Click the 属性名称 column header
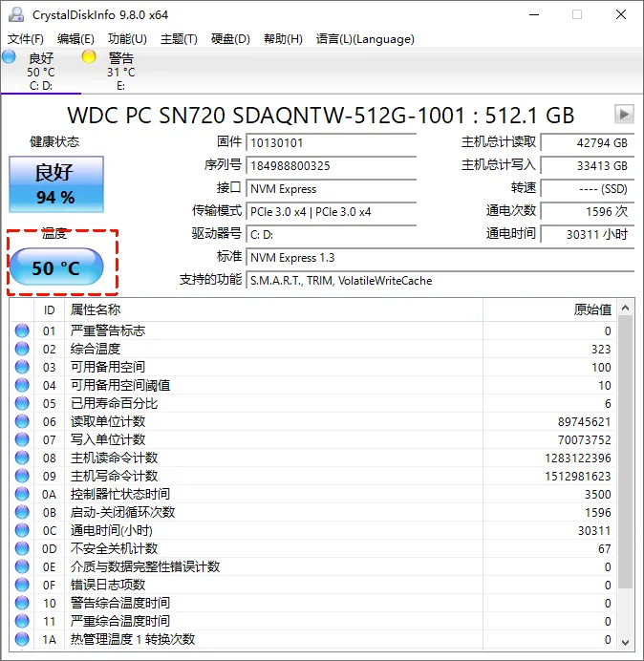 (273, 309)
